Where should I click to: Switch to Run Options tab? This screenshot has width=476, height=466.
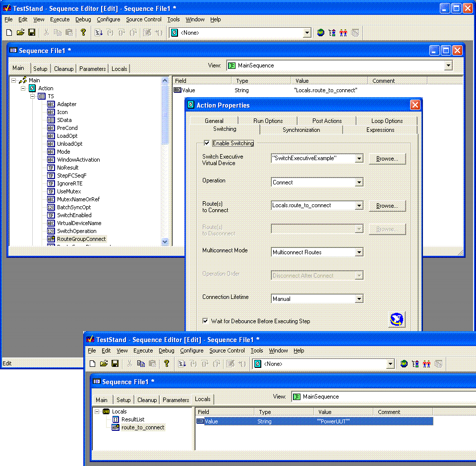pos(268,121)
